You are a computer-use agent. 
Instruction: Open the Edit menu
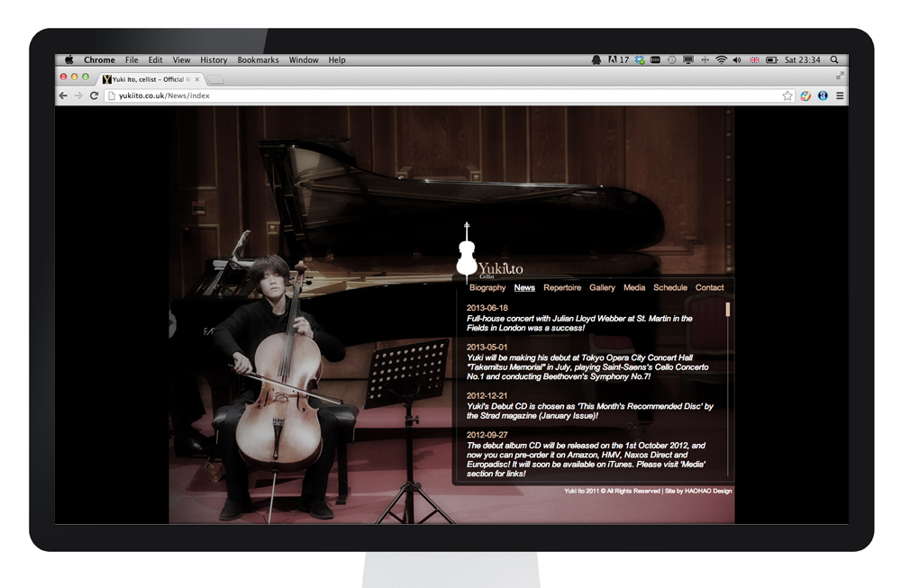(x=155, y=59)
